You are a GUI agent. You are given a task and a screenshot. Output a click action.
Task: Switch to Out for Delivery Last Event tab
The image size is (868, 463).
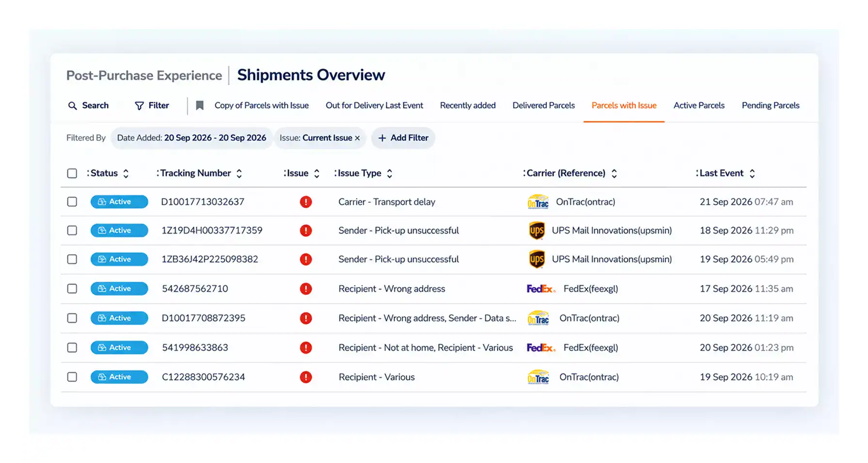coord(374,105)
